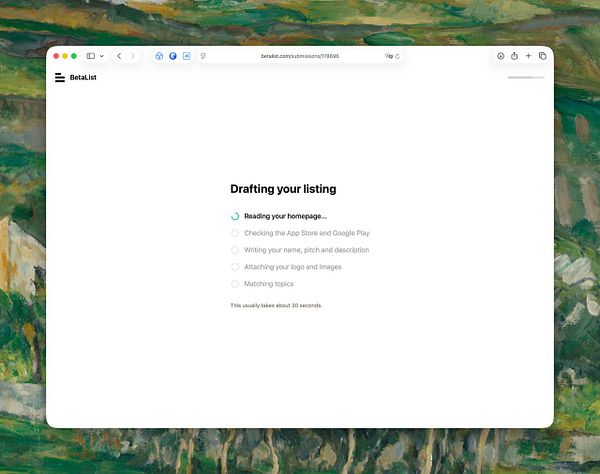The height and width of the screenshot is (474, 600).
Task: Click the circle beside Attaching your logo
Action: [x=235, y=267]
